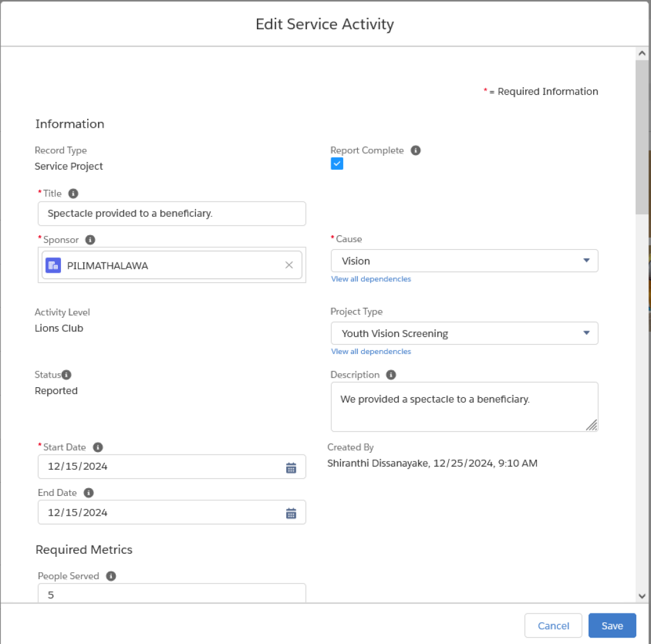Click the vertical scrollbar thumb
The image size is (651, 644).
click(x=642, y=137)
